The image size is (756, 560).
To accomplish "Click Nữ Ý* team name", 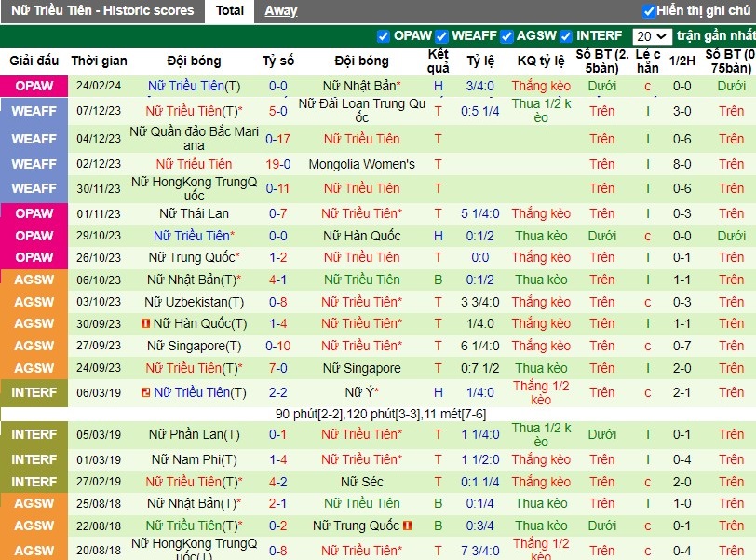I will click(361, 392).
